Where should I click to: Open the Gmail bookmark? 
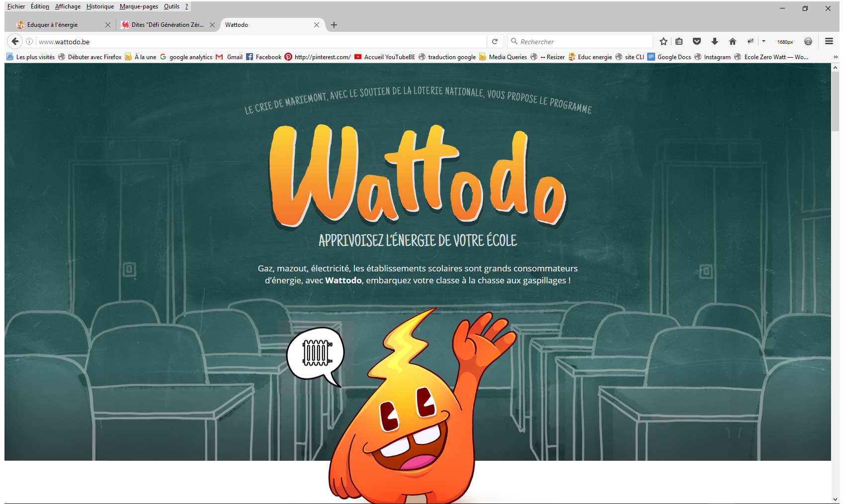pos(229,57)
